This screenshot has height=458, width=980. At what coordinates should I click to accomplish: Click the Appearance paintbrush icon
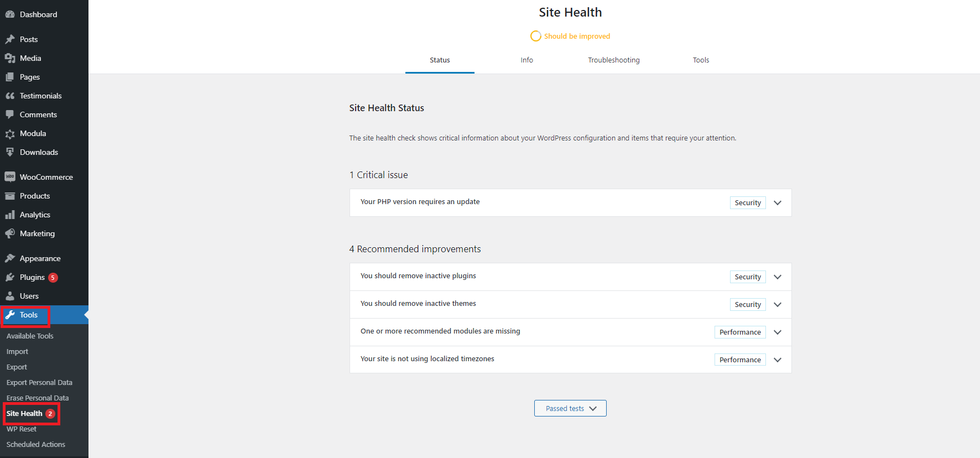10,258
